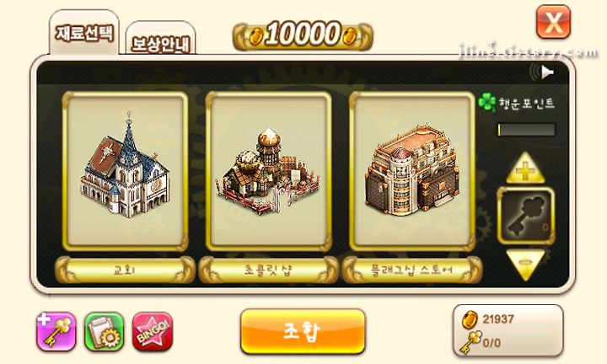This screenshot has width=607, height=364.
Task: Open the red BINGO star icon
Action: 153,331
